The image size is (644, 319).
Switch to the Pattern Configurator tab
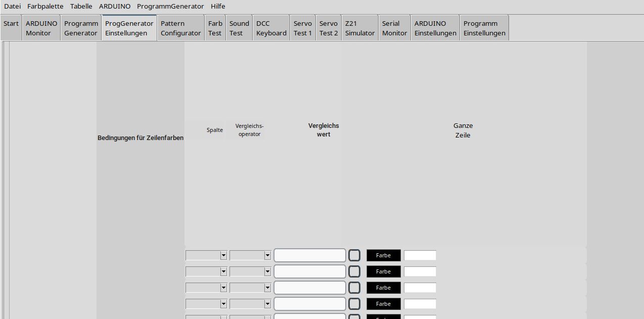180,28
